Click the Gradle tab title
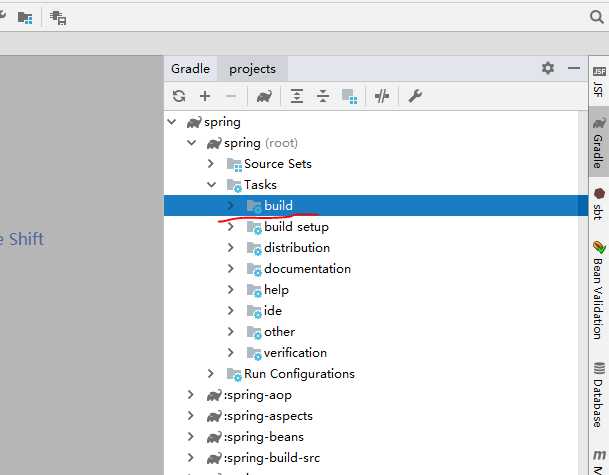Viewport: 609px width, 475px height. (190, 69)
